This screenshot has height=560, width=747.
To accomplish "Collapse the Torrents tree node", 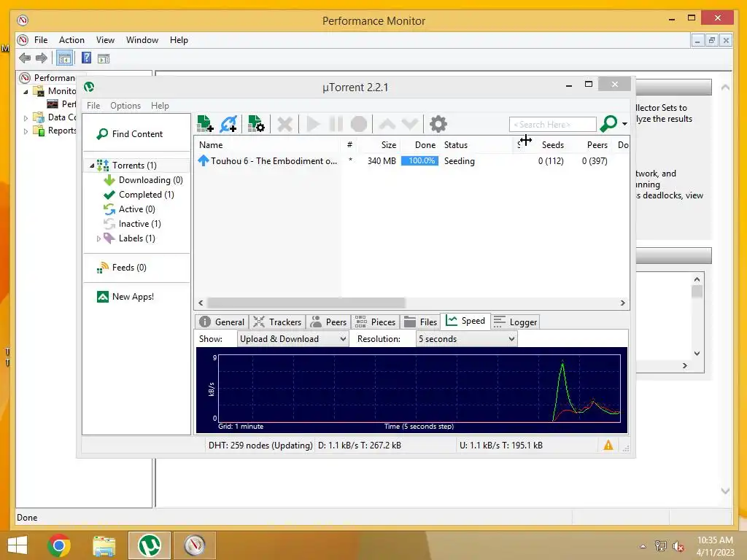I will tap(92, 166).
